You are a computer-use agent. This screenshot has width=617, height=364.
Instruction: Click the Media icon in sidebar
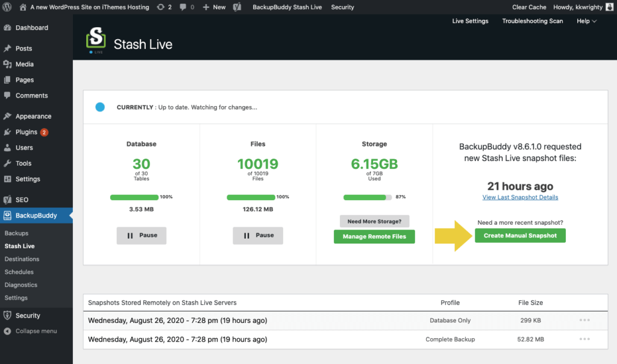pyautogui.click(x=7, y=64)
